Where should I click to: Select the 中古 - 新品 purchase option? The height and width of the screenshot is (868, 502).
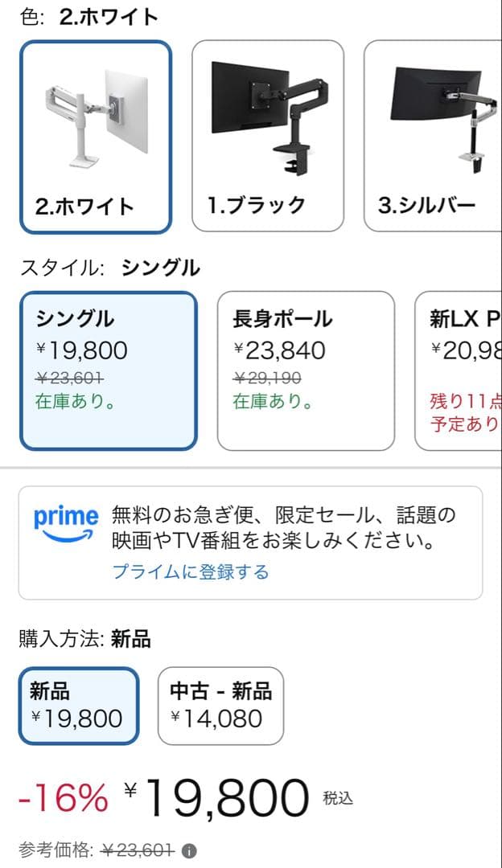[x=220, y=704]
